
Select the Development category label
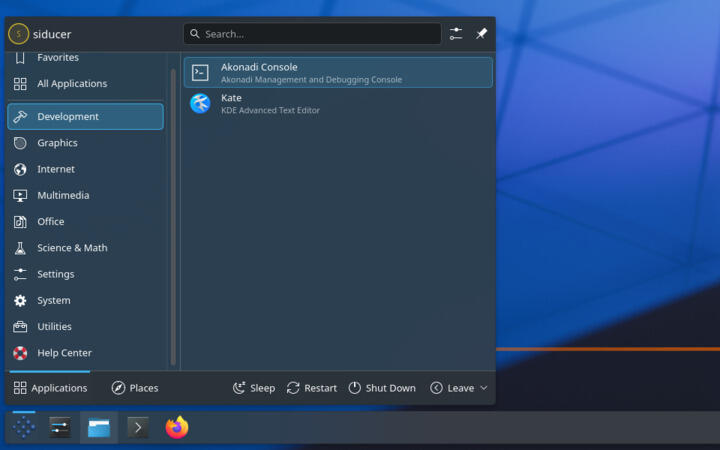click(68, 117)
